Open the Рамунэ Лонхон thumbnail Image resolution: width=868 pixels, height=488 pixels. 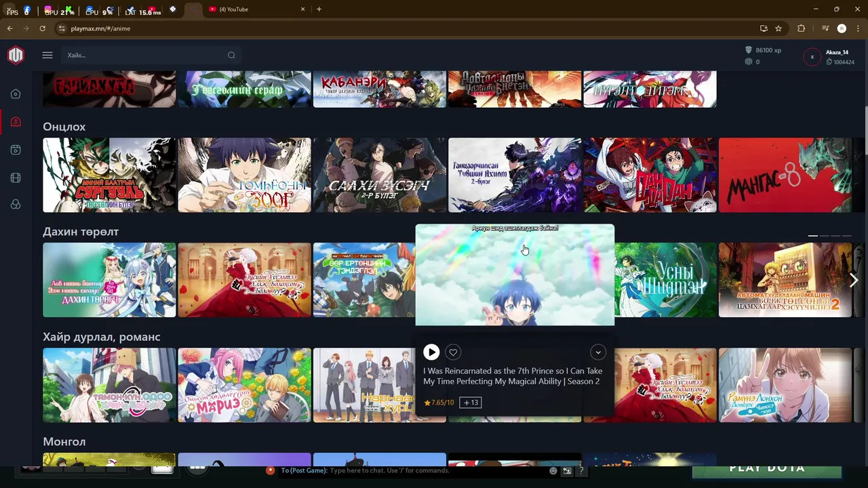[785, 385]
